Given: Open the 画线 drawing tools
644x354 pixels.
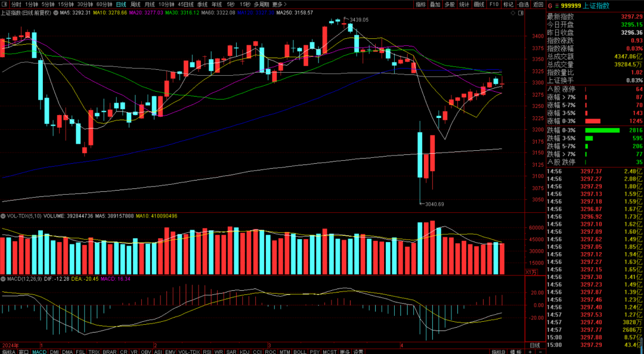Looking at the screenshot, I should click(x=478, y=4).
